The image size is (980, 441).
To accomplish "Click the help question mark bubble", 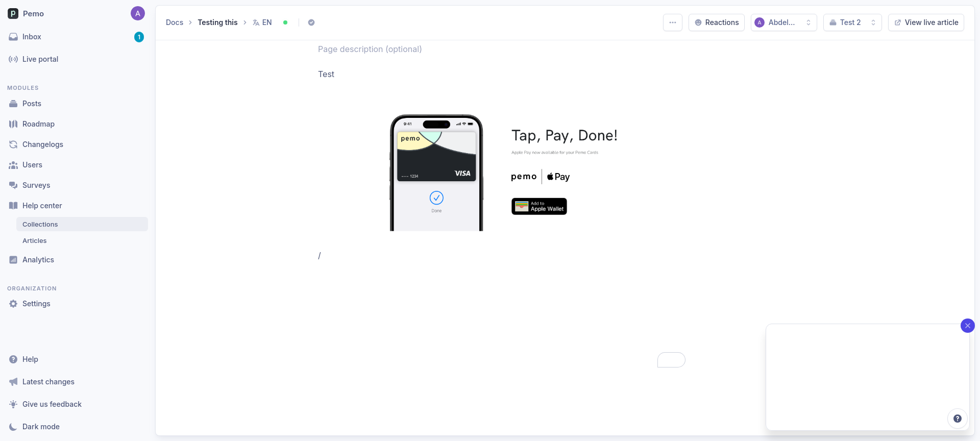I will [957, 419].
